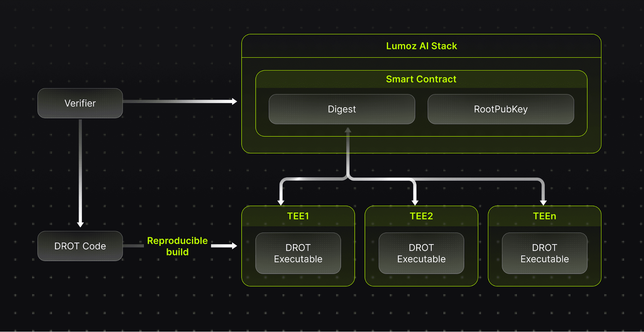Click DROT Executable inside TEE1
Image resolution: width=644 pixels, height=332 pixels.
pyautogui.click(x=298, y=253)
